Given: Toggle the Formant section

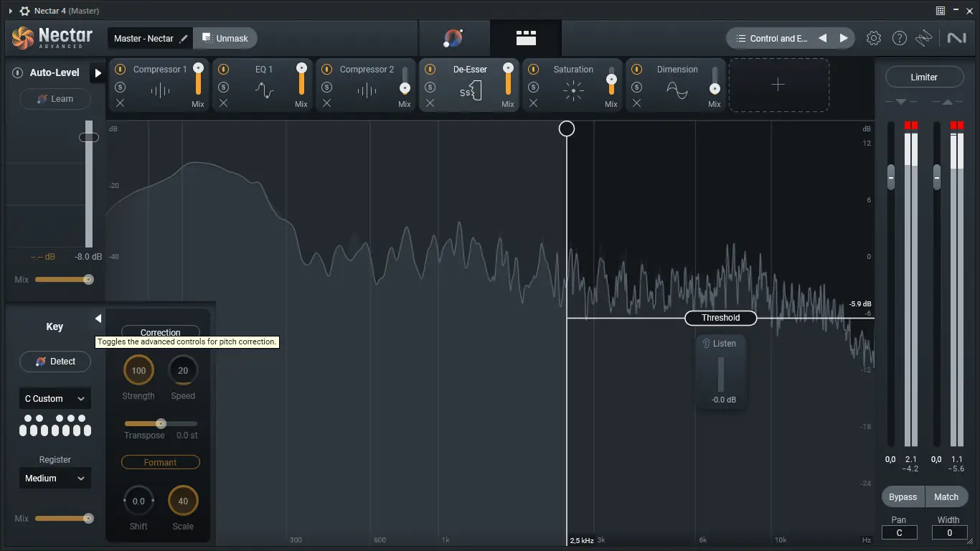Looking at the screenshot, I should pos(161,463).
